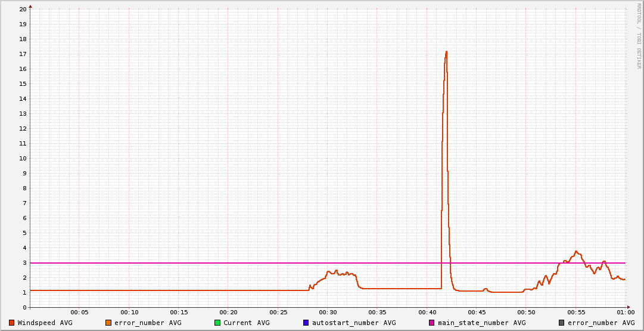Click the Current AVG legend text
The width and height of the screenshot is (644, 331).
(246, 323)
